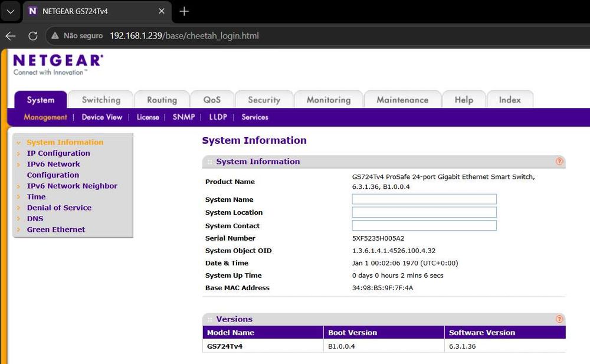Open a new browser tab with plus icon
The image size is (590, 364).
coord(184,11)
